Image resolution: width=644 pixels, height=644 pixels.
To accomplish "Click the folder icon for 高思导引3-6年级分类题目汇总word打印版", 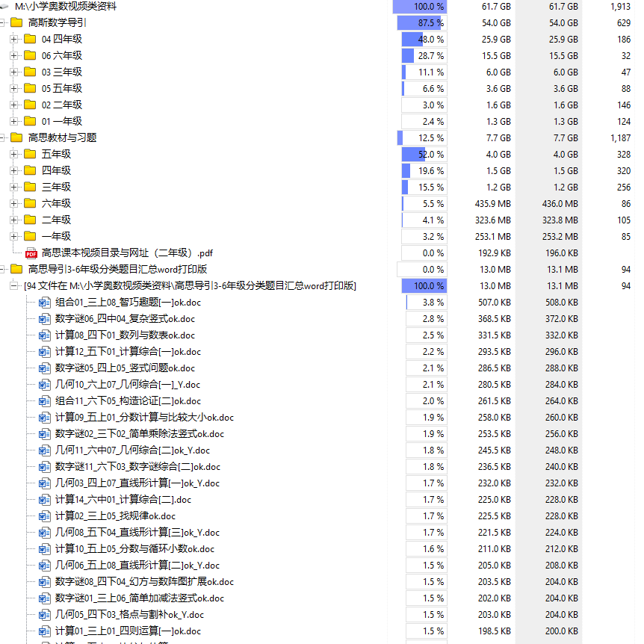I will point(16,270).
